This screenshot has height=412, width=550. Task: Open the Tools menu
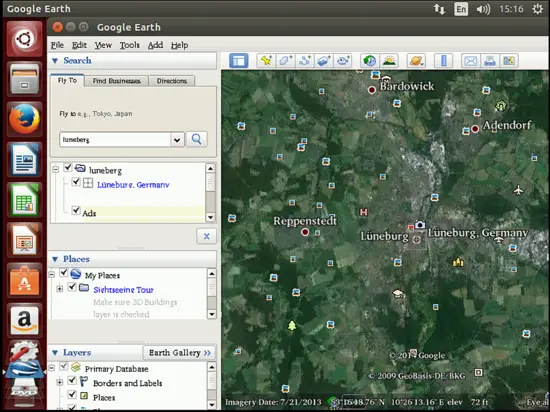point(129,45)
